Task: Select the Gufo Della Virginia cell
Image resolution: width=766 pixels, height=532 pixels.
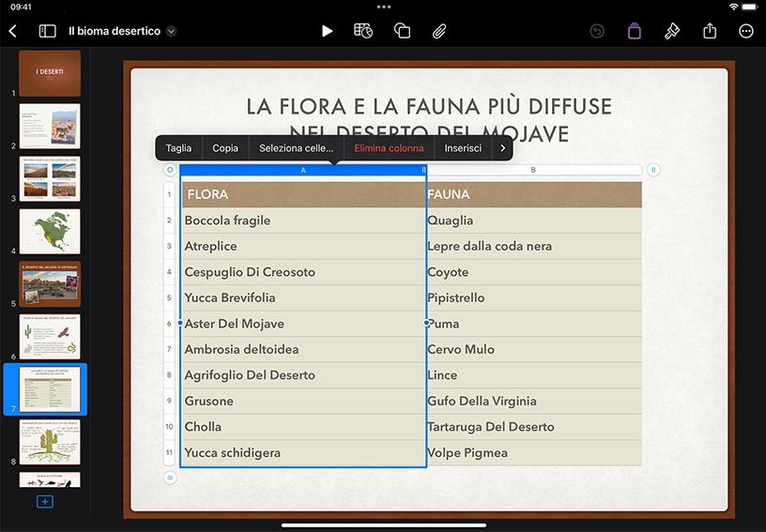Action: (534, 402)
